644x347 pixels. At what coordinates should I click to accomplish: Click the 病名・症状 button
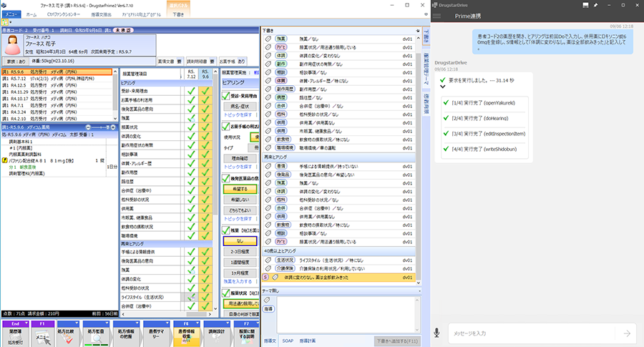240,107
